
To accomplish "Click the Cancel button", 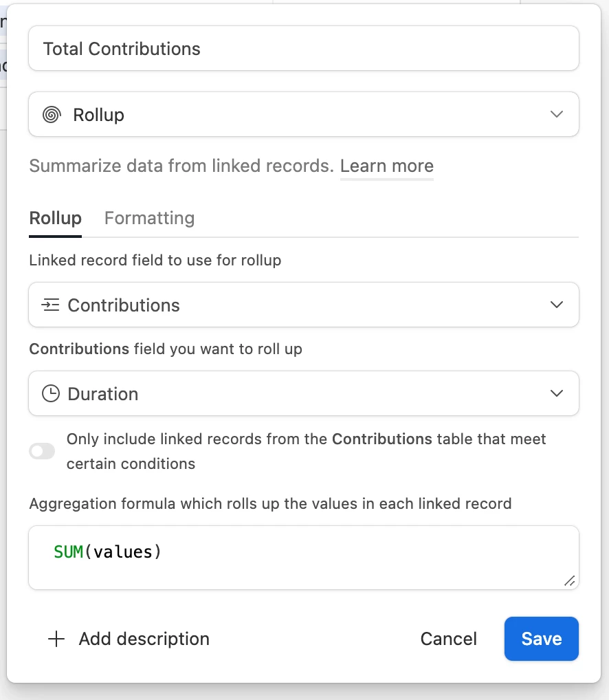I will click(x=448, y=639).
